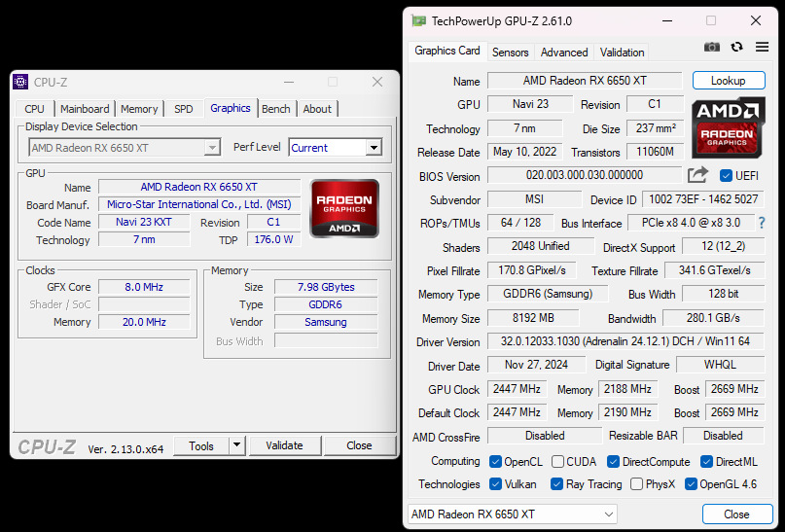Click the Transistors 11060M value
This screenshot has width=785, height=532.
(655, 152)
